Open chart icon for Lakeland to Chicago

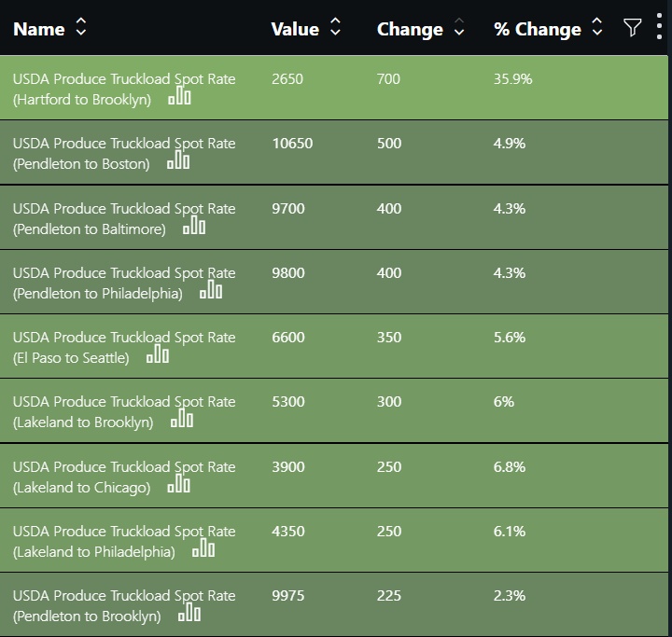(x=178, y=483)
